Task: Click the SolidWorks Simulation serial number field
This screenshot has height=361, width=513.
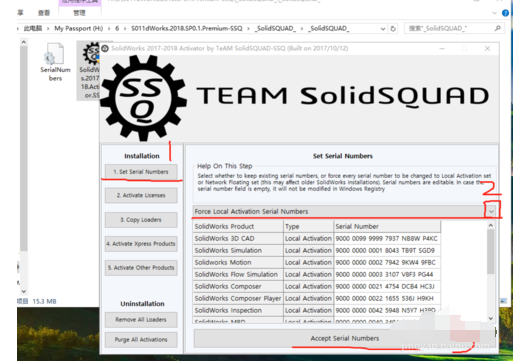Action: [x=387, y=251]
